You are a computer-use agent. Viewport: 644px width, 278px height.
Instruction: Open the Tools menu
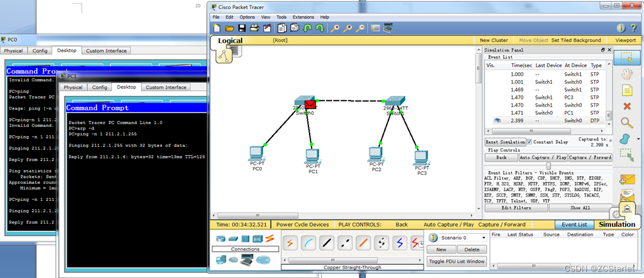point(282,17)
